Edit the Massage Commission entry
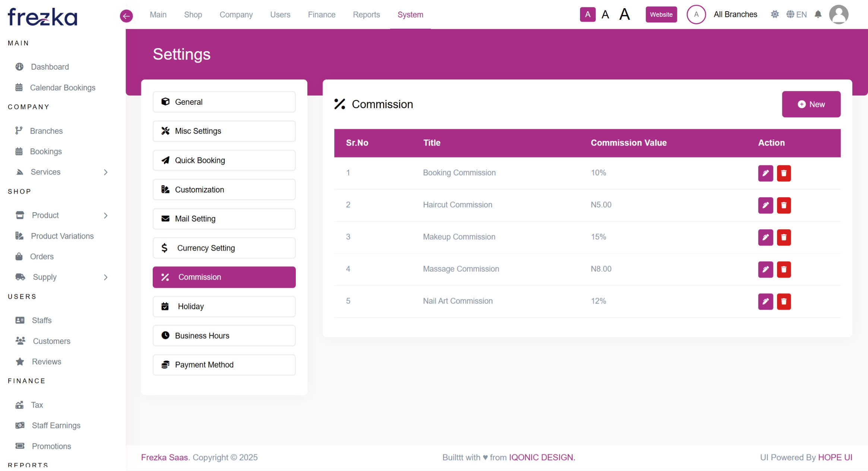This screenshot has height=471, width=868. (765, 269)
